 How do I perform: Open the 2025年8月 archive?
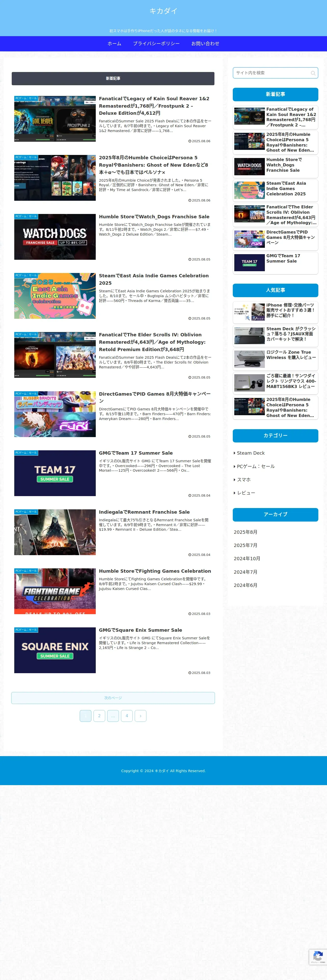246,532
